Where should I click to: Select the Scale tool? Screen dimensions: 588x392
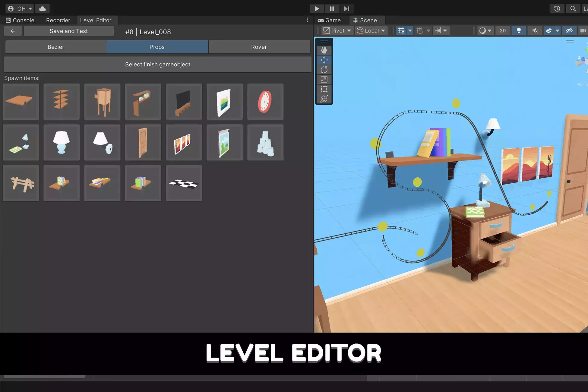tap(324, 79)
